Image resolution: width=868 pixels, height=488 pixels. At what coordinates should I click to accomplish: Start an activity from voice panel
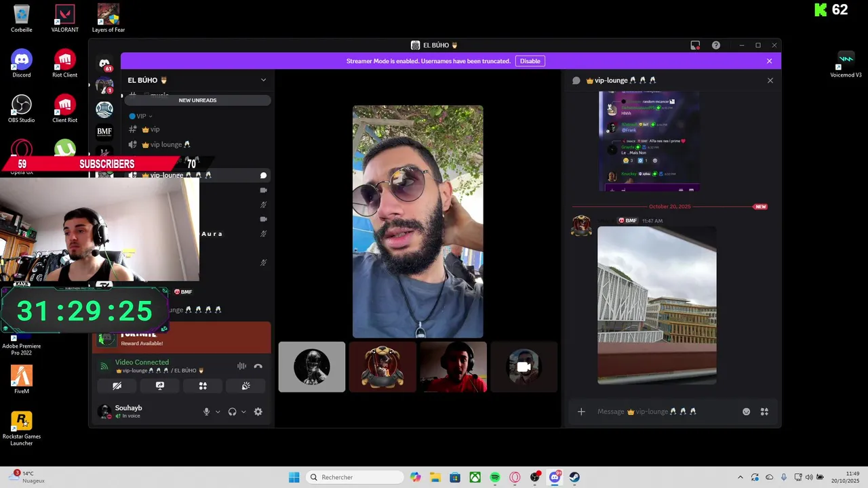(203, 386)
